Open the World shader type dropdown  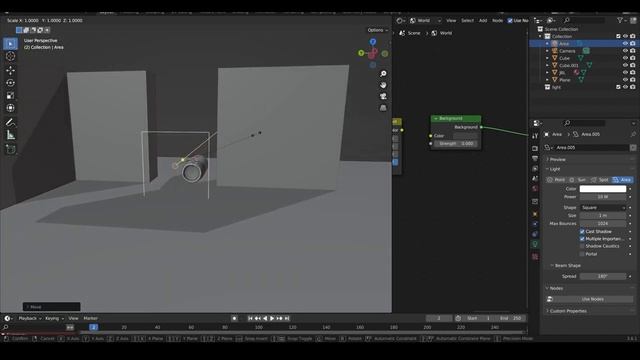click(424, 20)
